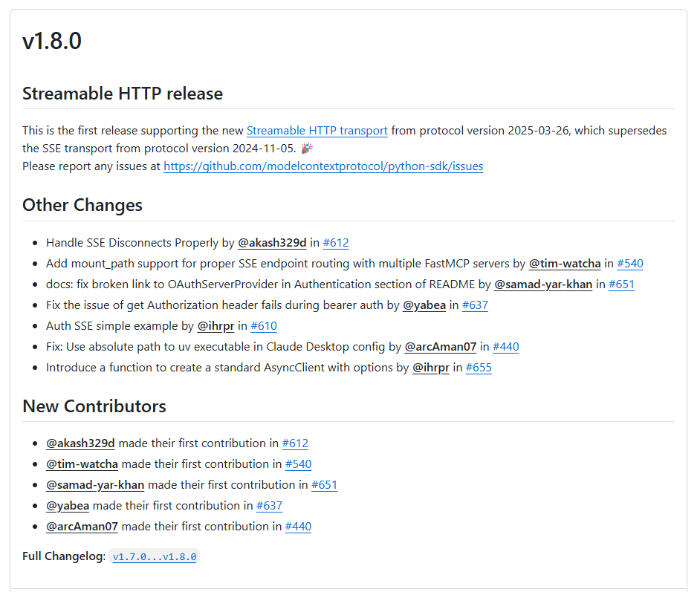Visit @ihrpr profile on Auth SSE line
700x592 pixels.
pos(215,326)
